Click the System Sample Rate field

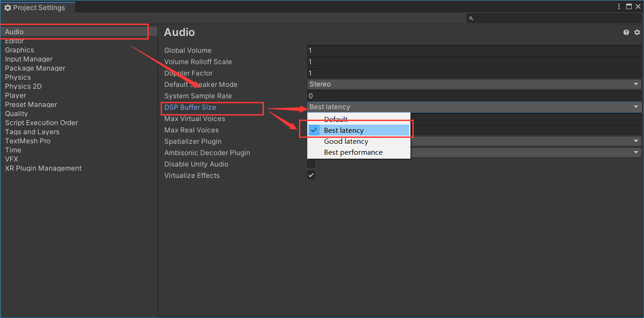(473, 96)
